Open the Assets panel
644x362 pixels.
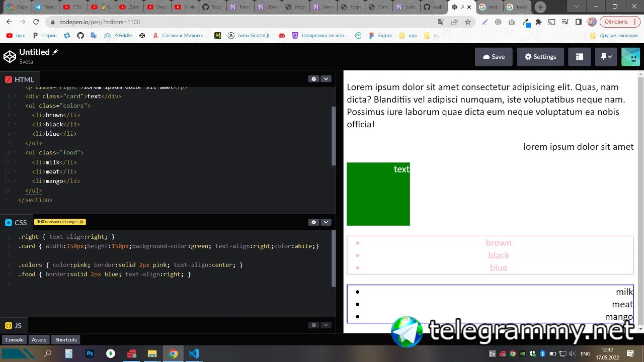[39, 340]
